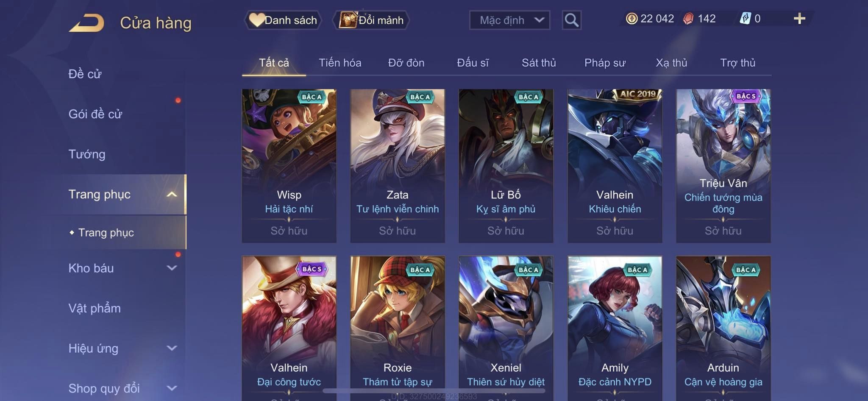Image resolution: width=868 pixels, height=401 pixels.
Task: Switch to the Pháp sư tab
Action: point(605,63)
